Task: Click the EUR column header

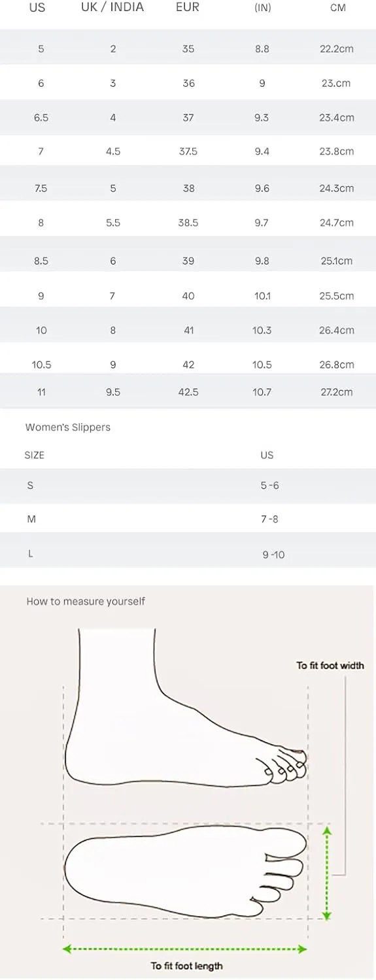Action: 188,8
